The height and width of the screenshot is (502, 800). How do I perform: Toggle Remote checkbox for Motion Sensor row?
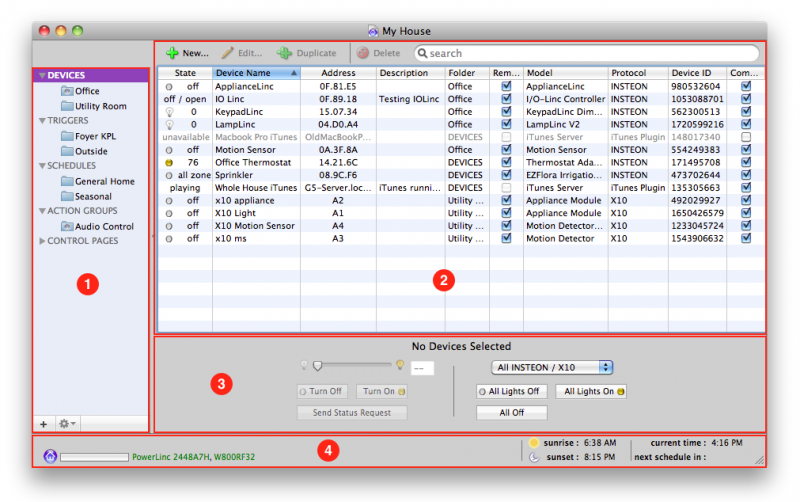pos(506,149)
